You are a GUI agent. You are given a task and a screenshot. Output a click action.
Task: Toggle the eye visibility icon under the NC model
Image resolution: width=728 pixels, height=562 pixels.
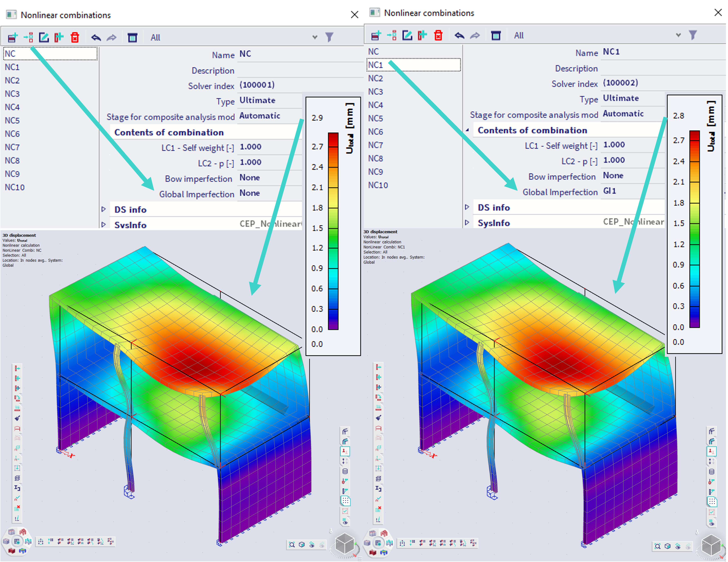pos(312,545)
